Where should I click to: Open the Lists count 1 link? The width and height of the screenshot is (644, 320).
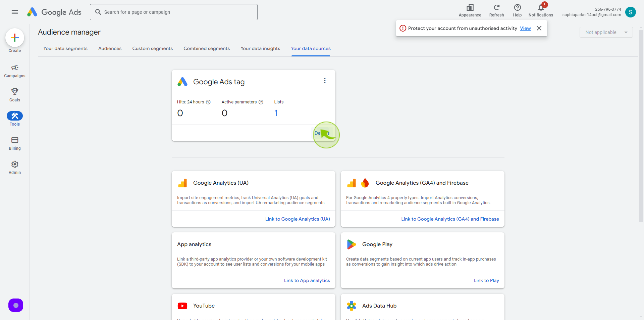(276, 113)
